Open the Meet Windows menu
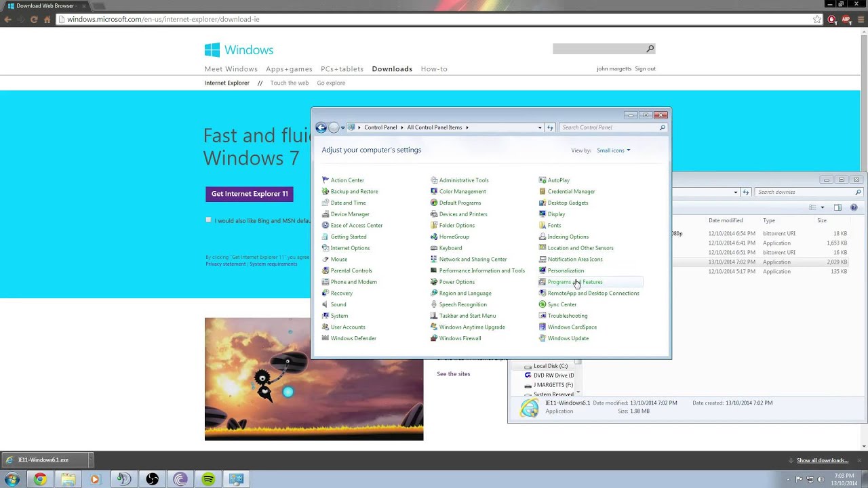 click(x=231, y=69)
